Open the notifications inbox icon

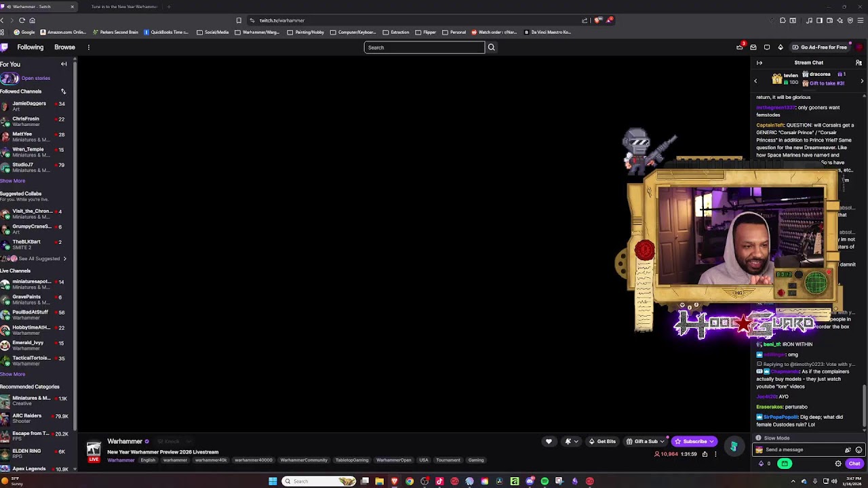(x=753, y=47)
